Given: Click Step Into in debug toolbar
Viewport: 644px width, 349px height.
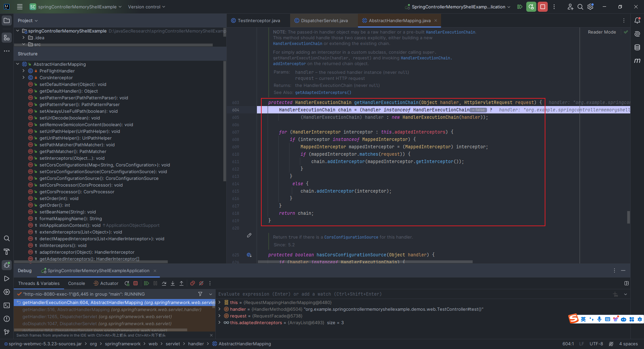Looking at the screenshot, I should 173,284.
